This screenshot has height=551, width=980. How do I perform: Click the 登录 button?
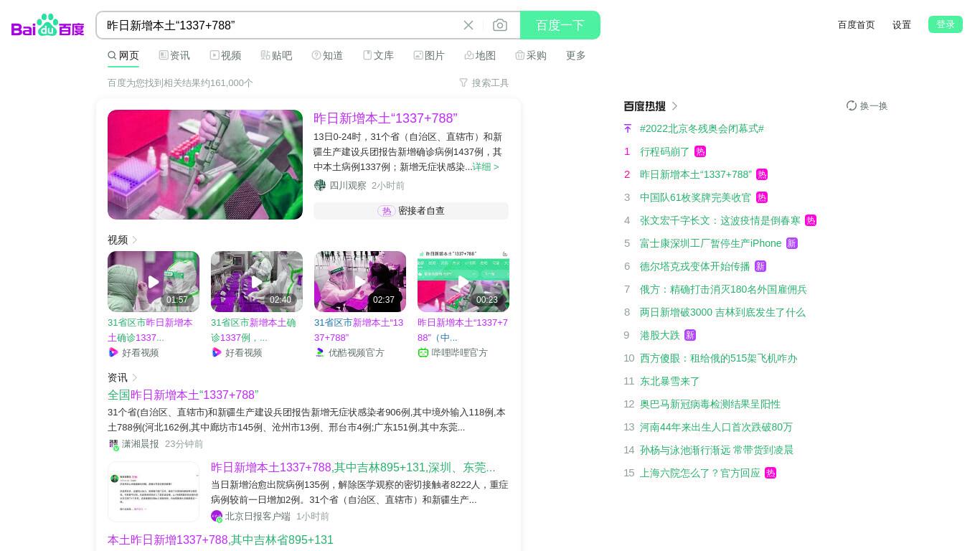(x=946, y=24)
